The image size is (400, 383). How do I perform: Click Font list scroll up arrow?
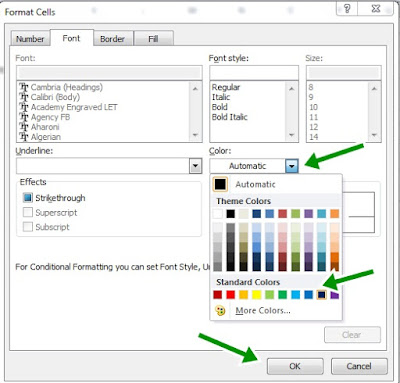195,88
